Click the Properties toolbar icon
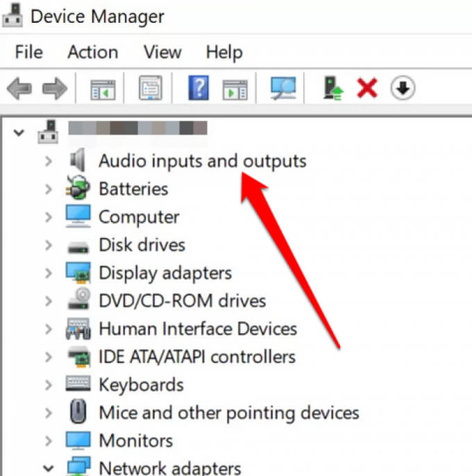The height and width of the screenshot is (476, 472). click(x=151, y=88)
